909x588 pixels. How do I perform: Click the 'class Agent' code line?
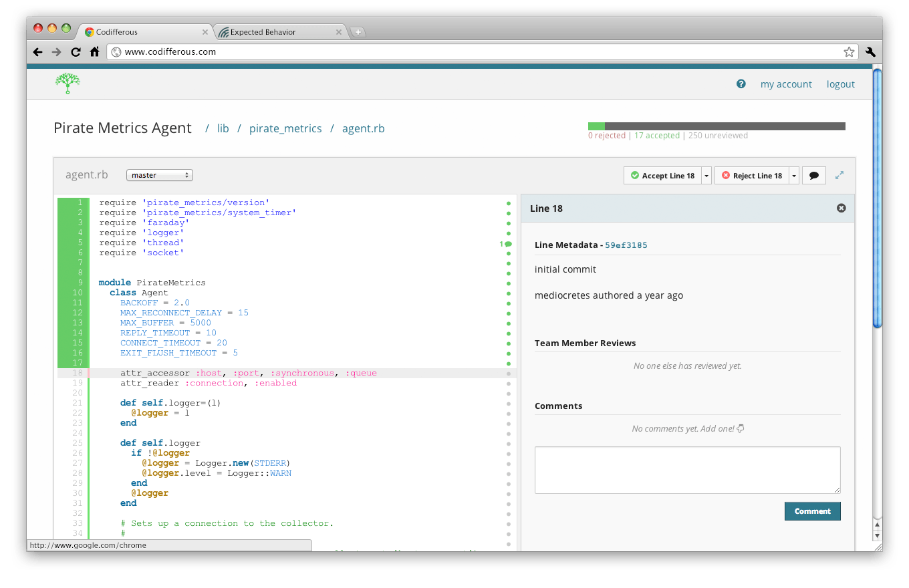(x=139, y=293)
